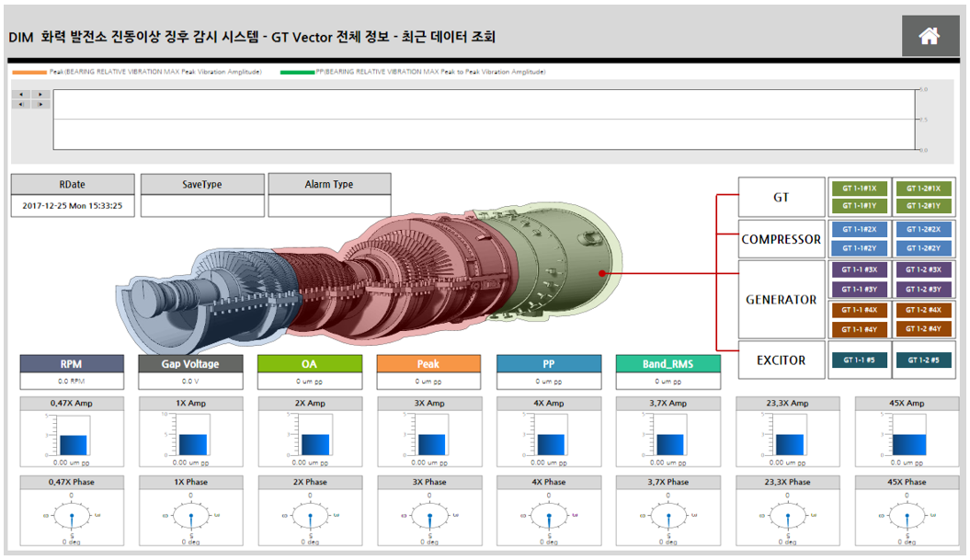
Task: Click the 0,47X Amp bar gauge
Action: (x=72, y=438)
